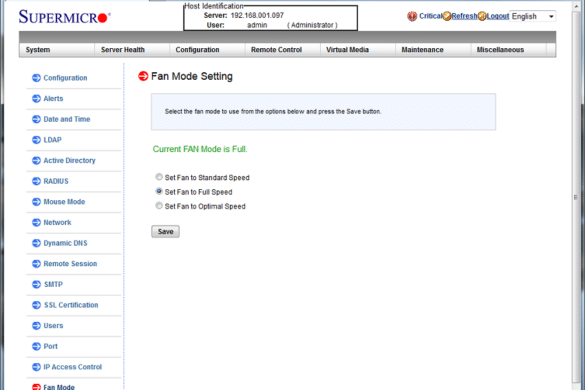Click the server IP '192.168.001.097'
585x390 pixels.
pos(257,15)
